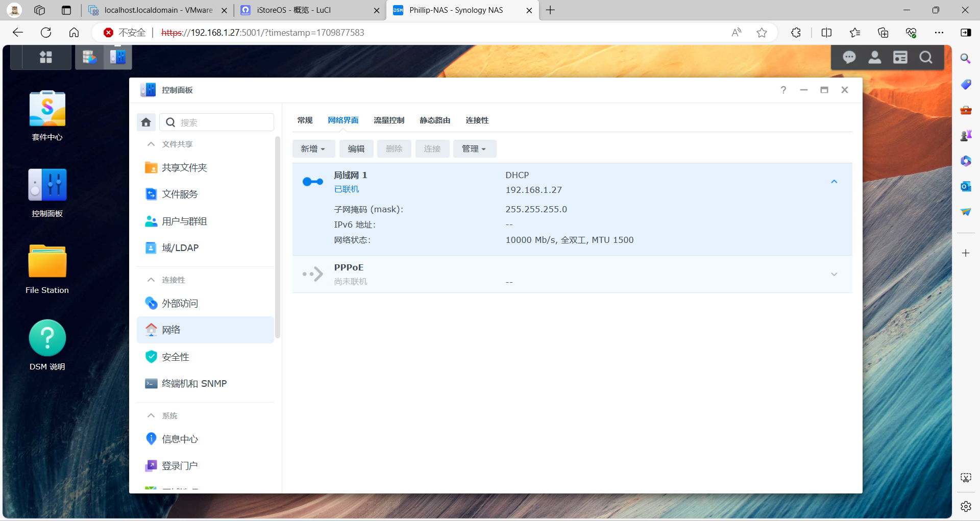Screen dimensions: 980x521
Task: Open DSM 说明 help icon
Action: tap(47, 338)
